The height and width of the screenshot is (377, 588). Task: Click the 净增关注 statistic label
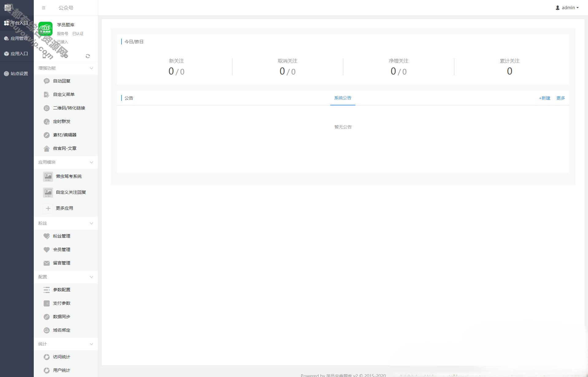click(x=399, y=61)
